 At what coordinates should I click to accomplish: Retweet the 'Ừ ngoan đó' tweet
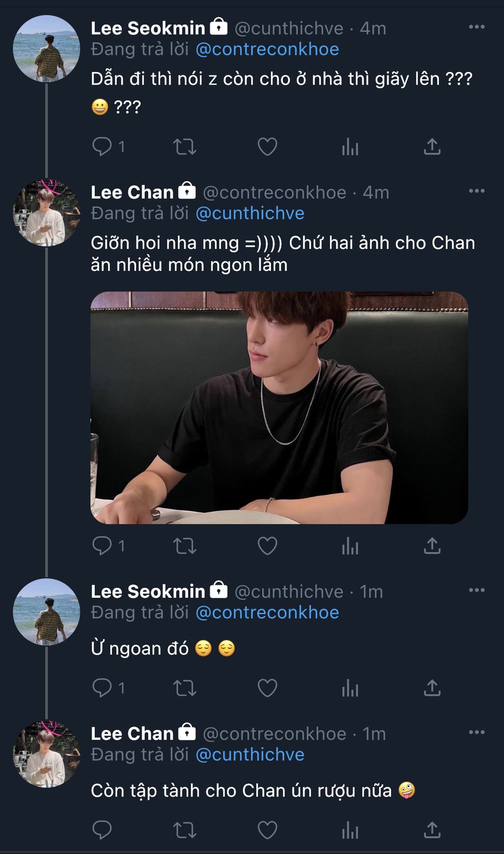185,688
